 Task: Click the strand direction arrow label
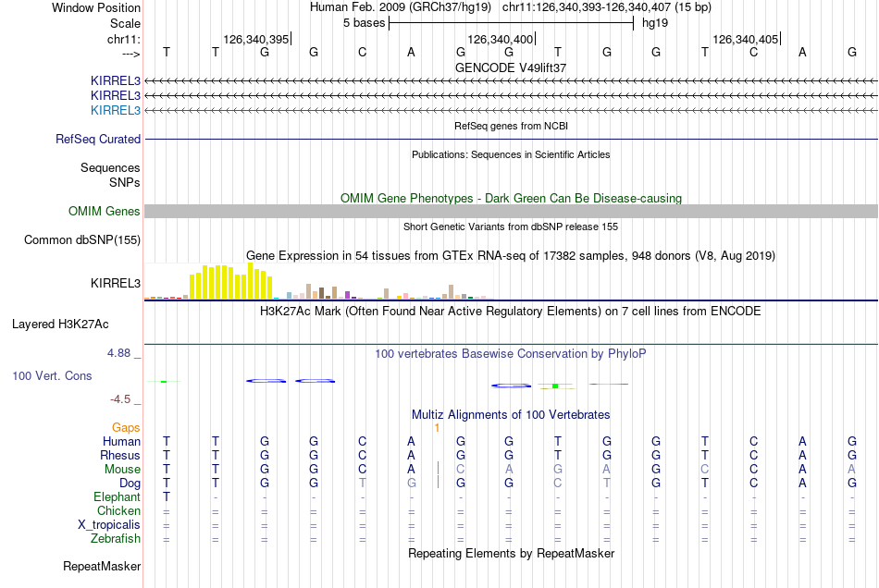click(130, 54)
